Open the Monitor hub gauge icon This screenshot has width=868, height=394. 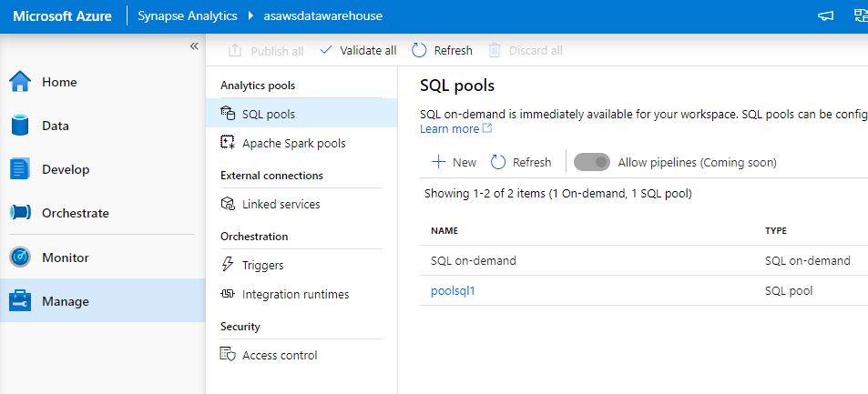pyautogui.click(x=20, y=258)
